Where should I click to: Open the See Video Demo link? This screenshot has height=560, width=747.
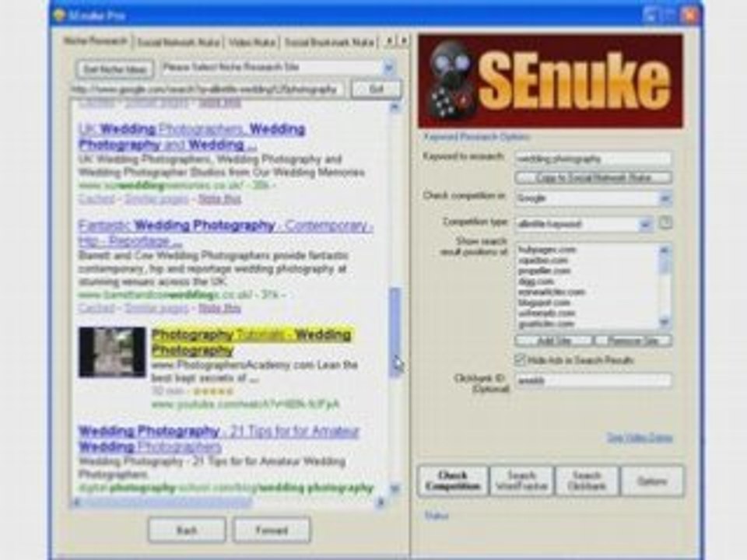(x=640, y=438)
